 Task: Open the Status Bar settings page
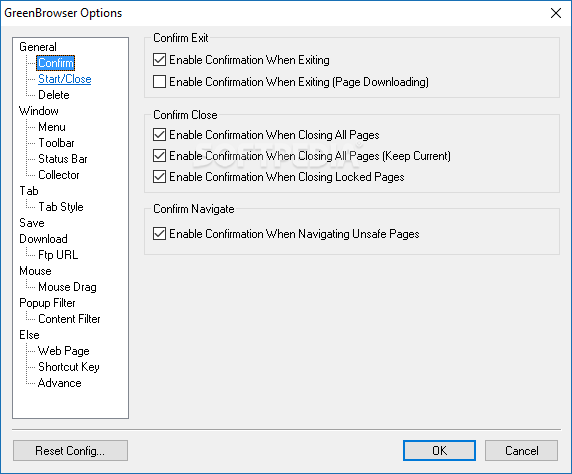coord(63,159)
